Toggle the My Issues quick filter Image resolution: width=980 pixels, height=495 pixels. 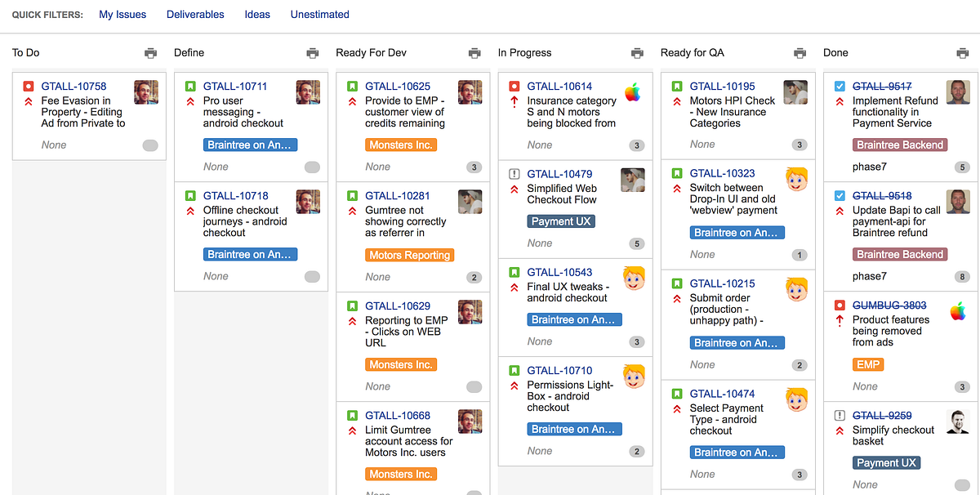point(122,14)
